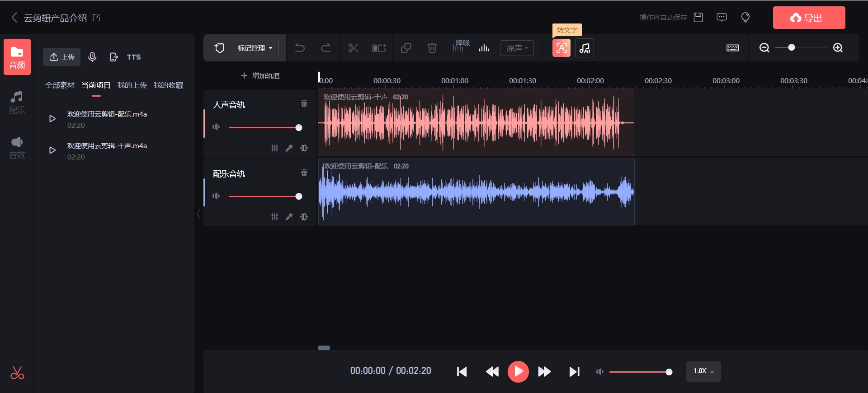This screenshot has width=868, height=393.
Task: Mute the 人声音轨 track speaker
Action: coord(216,127)
